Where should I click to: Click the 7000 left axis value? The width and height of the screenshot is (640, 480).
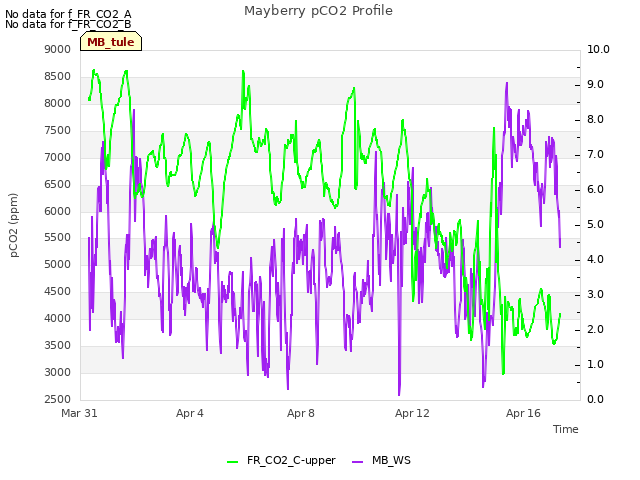[x=58, y=157]
